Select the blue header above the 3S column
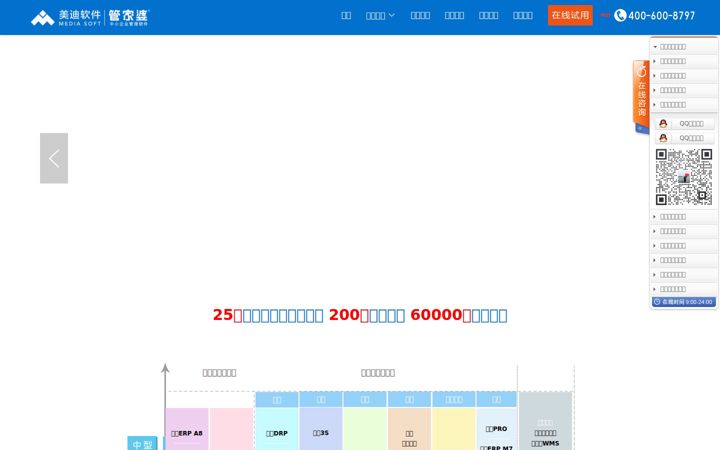 [321, 399]
